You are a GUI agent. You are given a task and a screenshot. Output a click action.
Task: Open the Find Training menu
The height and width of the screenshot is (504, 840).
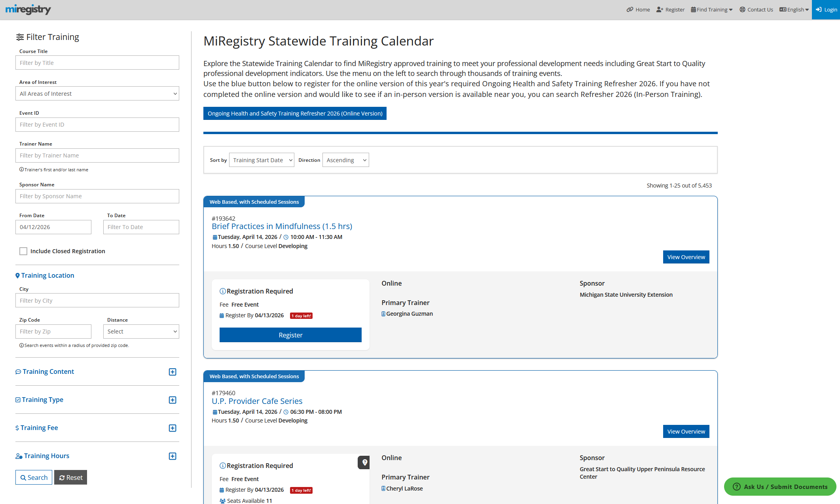(711, 9)
